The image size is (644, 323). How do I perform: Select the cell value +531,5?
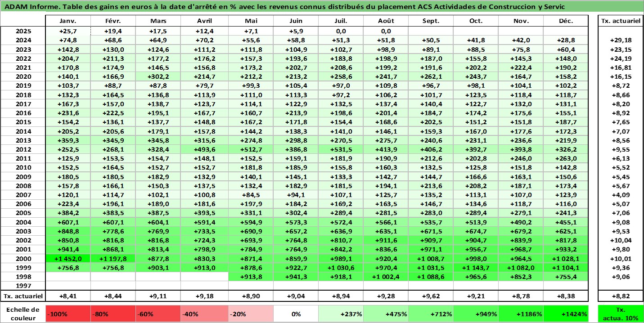click(x=341, y=149)
